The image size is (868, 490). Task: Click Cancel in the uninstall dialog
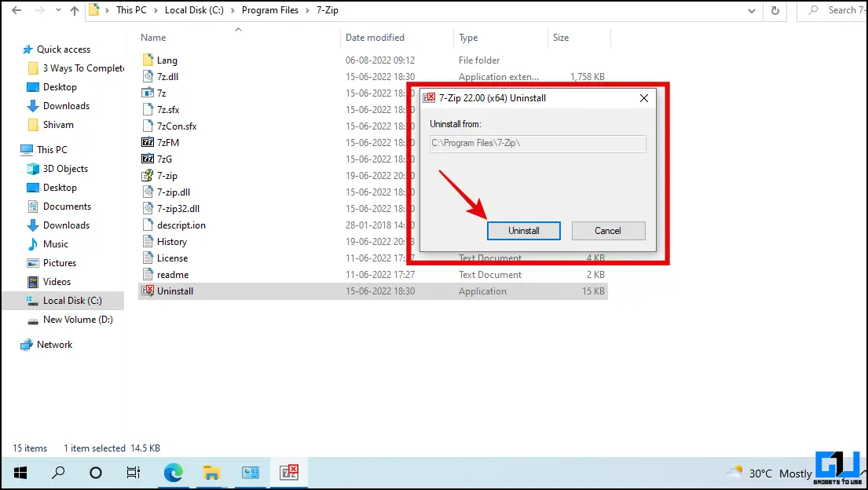click(x=608, y=230)
